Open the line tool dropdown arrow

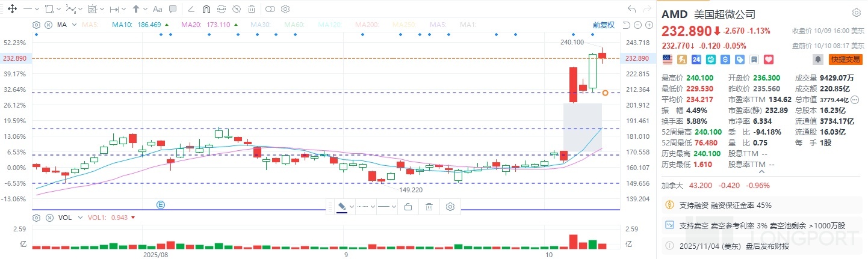tap(37, 9)
